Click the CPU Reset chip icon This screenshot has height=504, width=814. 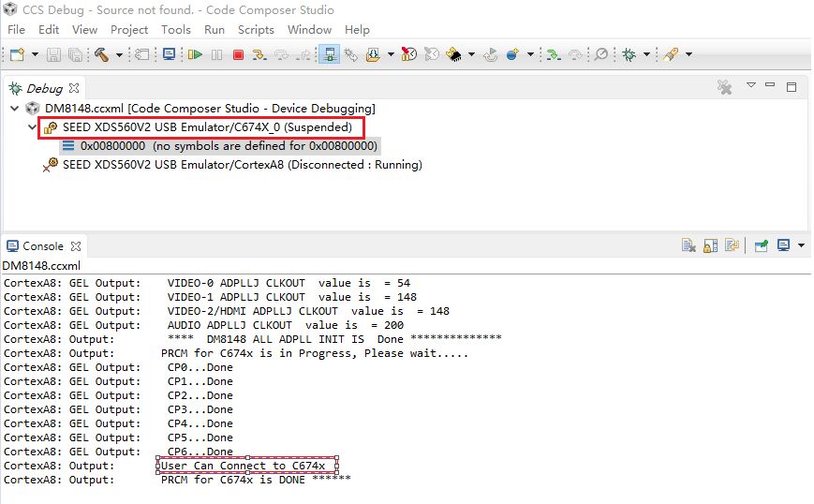pyautogui.click(x=453, y=54)
